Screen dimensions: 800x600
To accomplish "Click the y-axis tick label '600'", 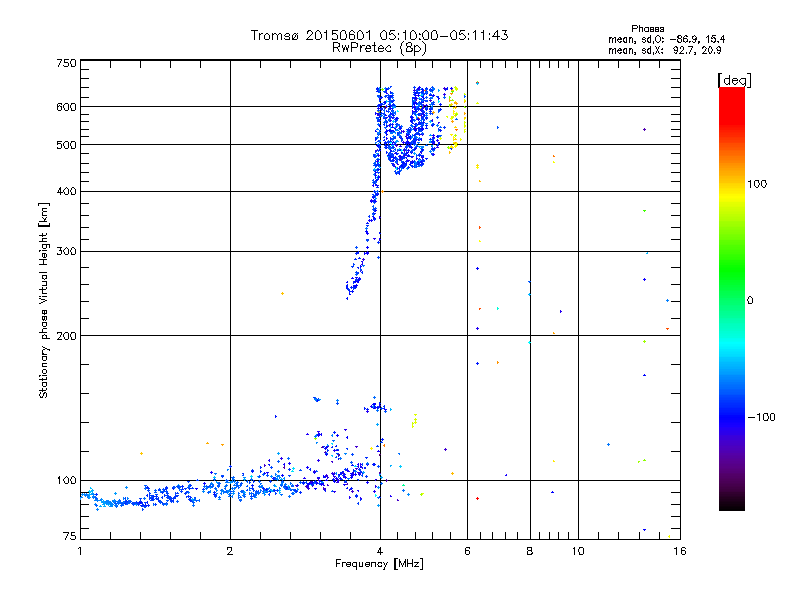I will (66, 107).
